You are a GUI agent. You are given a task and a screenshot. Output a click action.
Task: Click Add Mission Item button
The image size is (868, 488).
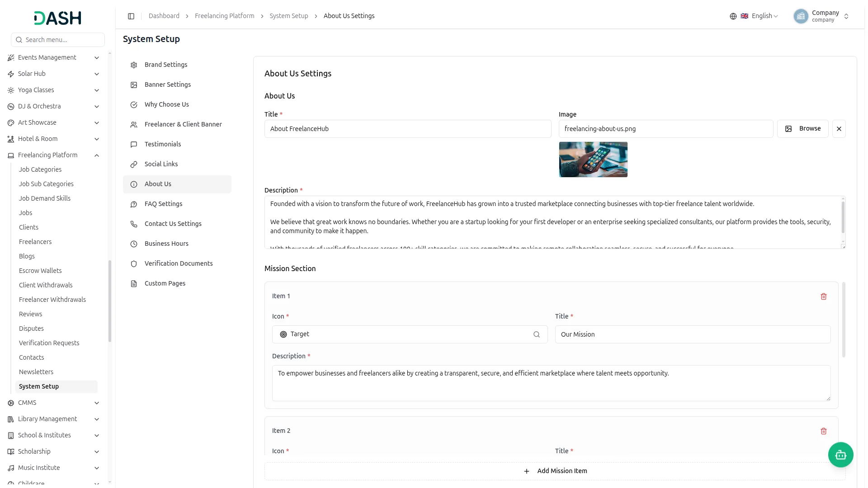pyautogui.click(x=555, y=471)
